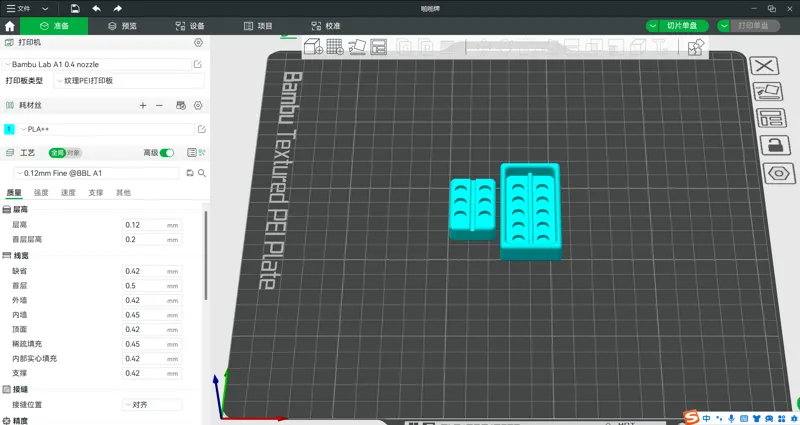Select 对象 in the process toggle
Image resolution: width=800 pixels, height=425 pixels.
point(73,153)
